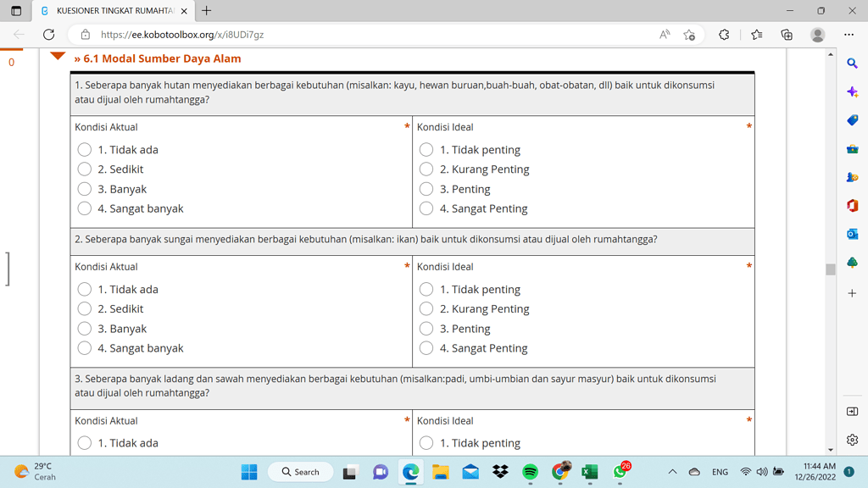Select "4. Sangat Penting" for sungai Kondisi Ideal
Image resolution: width=868 pixels, height=488 pixels.
(x=426, y=348)
